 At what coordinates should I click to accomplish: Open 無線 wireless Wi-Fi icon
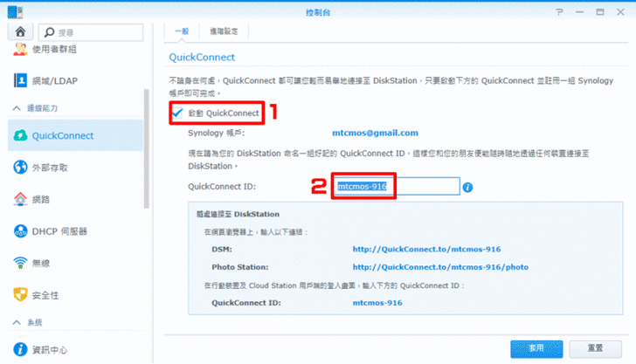pyautogui.click(x=20, y=263)
